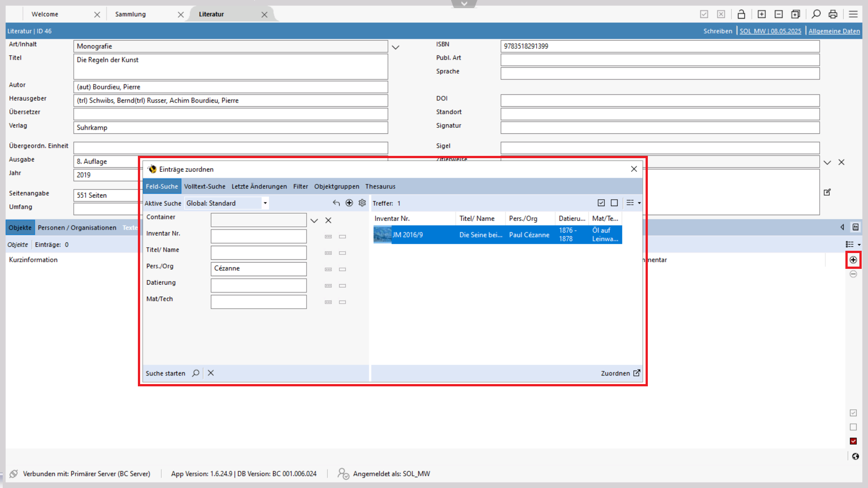Viewport: 868px width, 488px height.
Task: Click the hamburger menu icon top right
Action: (x=853, y=14)
